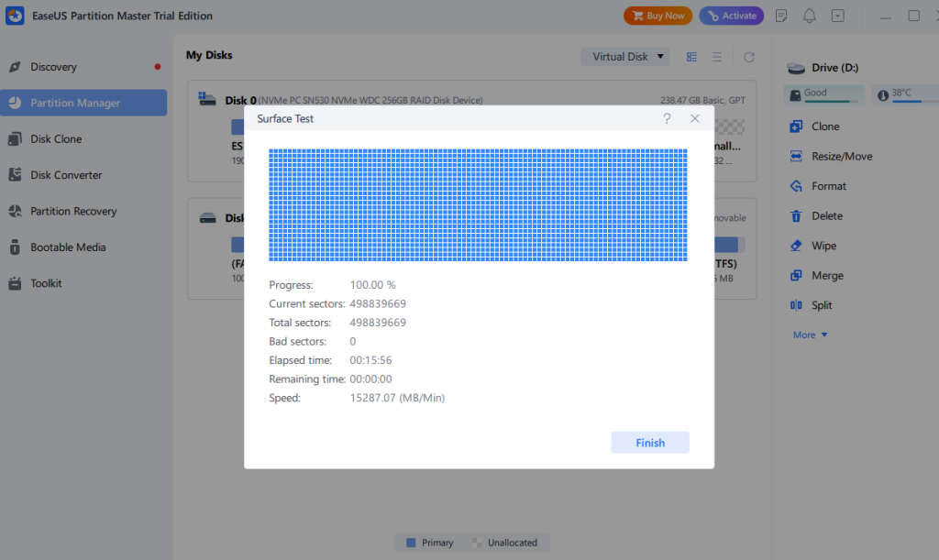Click the surface test sector grid
Screen dimensions: 939x560
pyautogui.click(x=477, y=204)
